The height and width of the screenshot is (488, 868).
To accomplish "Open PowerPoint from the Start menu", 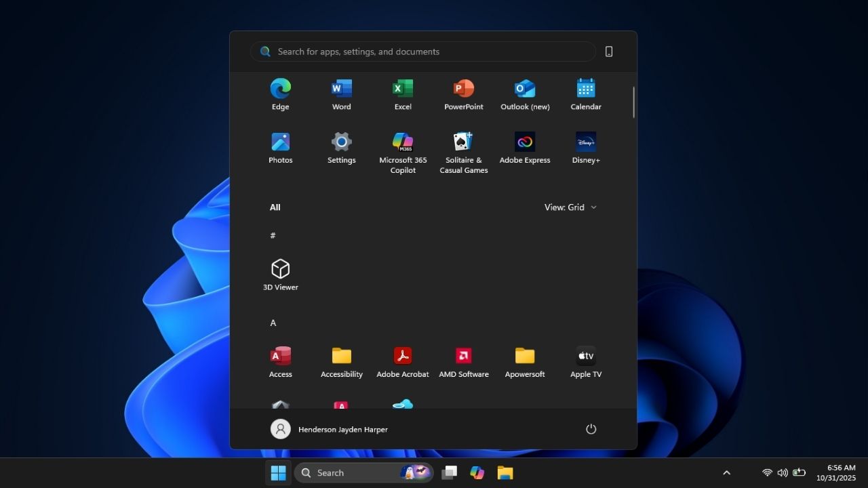I will 463,93.
